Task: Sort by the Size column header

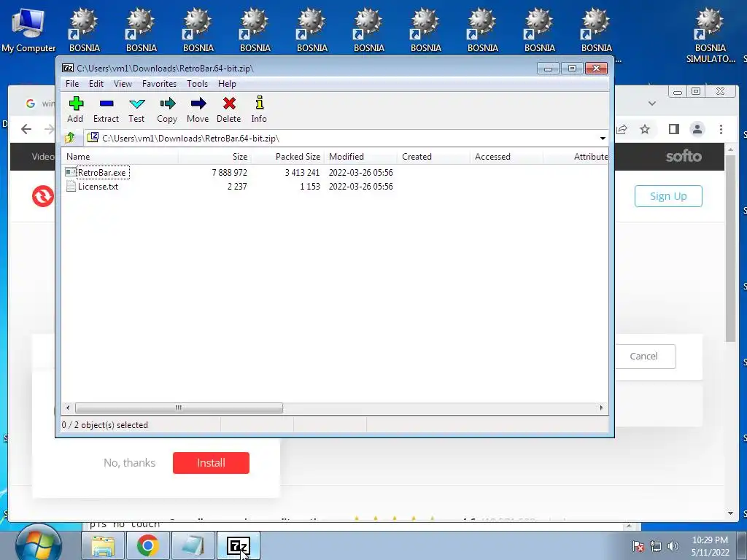Action: [x=214, y=157]
